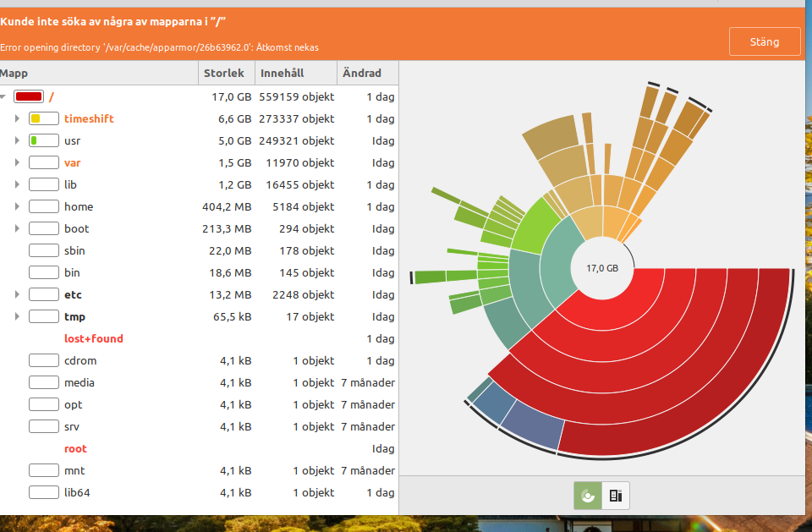Image resolution: width=812 pixels, height=532 pixels.
Task: Sort by the Ändrad column header
Action: pos(362,74)
